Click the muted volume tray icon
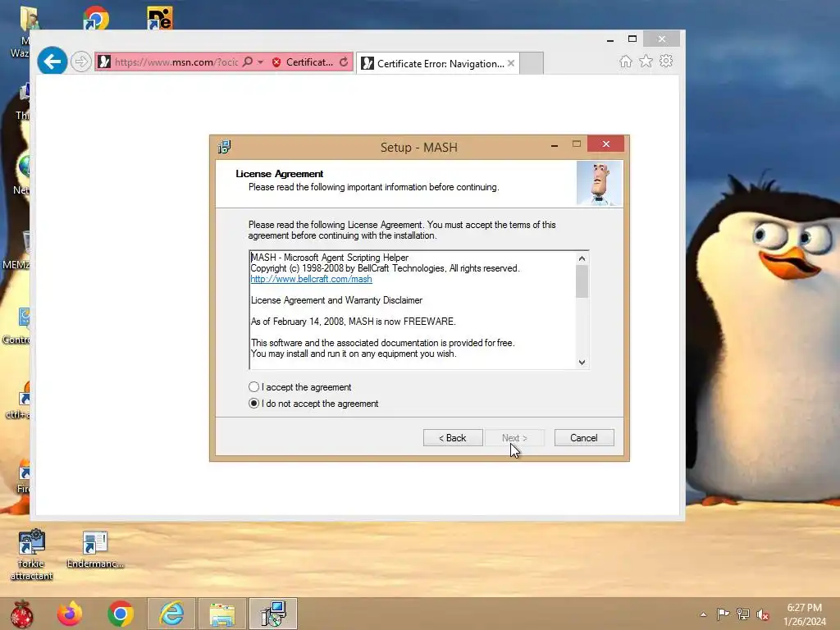This screenshot has width=840, height=630. (763, 614)
